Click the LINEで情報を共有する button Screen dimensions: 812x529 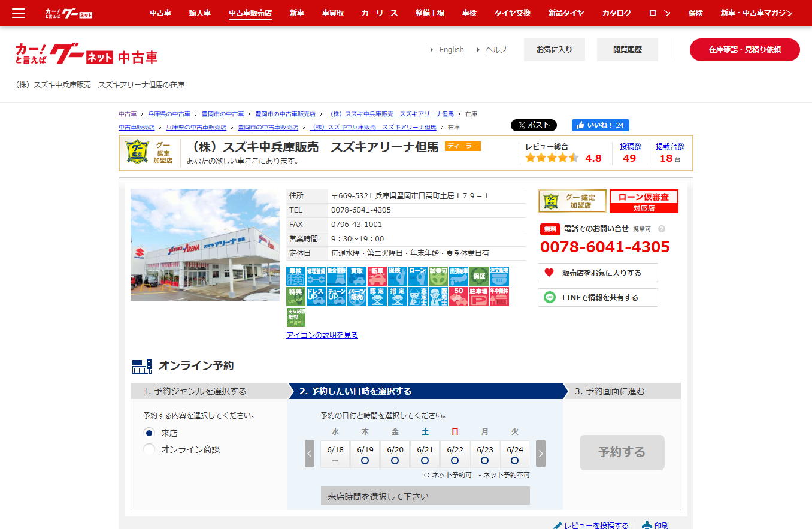click(x=598, y=297)
